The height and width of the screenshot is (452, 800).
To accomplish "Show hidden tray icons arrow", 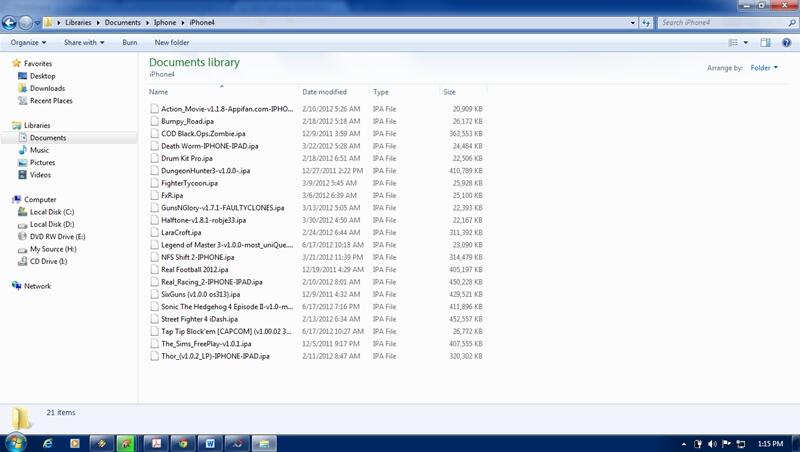I will [684, 444].
